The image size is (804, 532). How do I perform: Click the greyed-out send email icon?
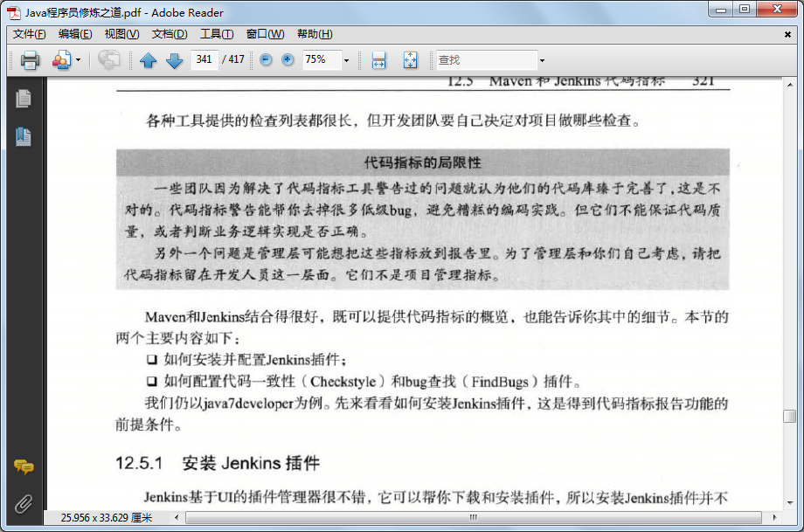(x=108, y=60)
